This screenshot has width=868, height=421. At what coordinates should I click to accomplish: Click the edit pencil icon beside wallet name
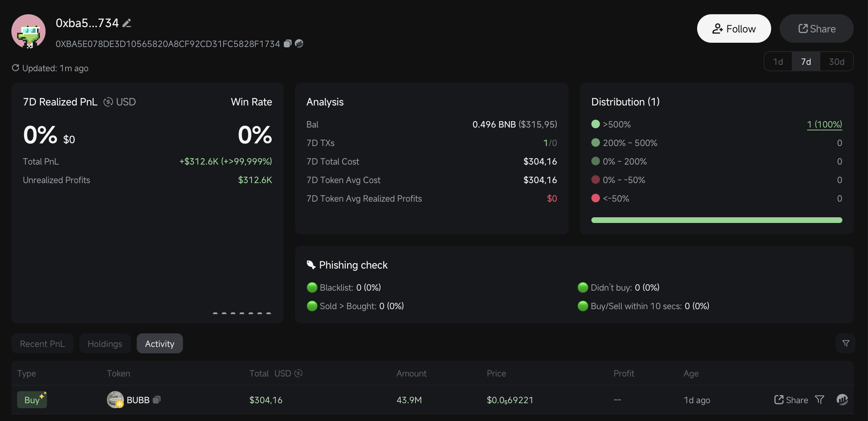pyautogui.click(x=127, y=23)
